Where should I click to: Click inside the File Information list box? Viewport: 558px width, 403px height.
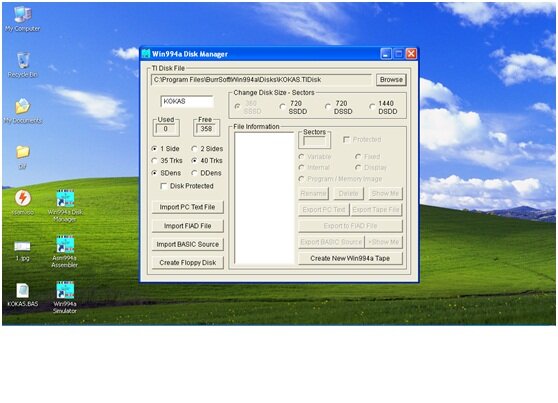[x=264, y=198]
